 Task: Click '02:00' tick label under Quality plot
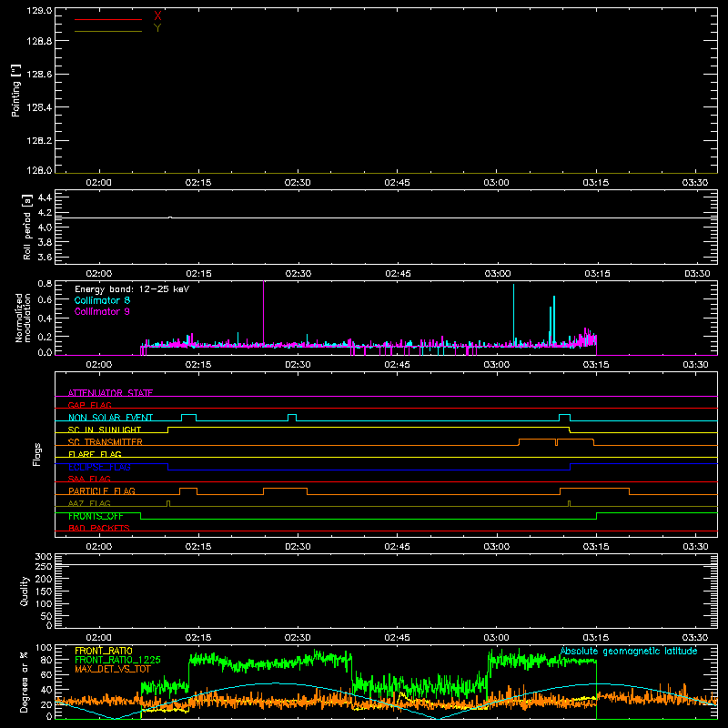point(99,638)
